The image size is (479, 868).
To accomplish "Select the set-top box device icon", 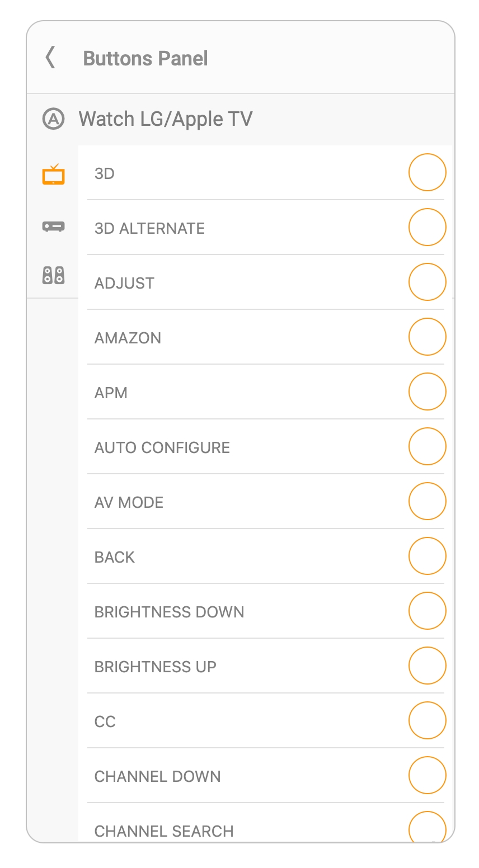I will (x=54, y=227).
